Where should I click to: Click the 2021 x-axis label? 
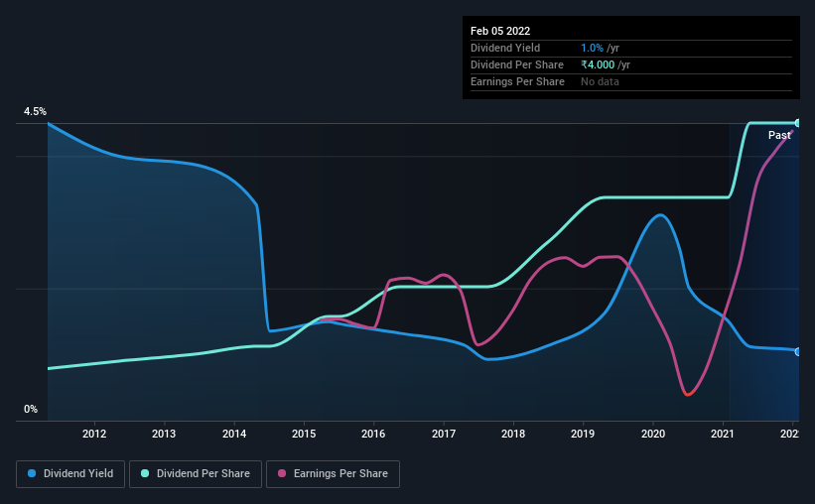tap(723, 434)
